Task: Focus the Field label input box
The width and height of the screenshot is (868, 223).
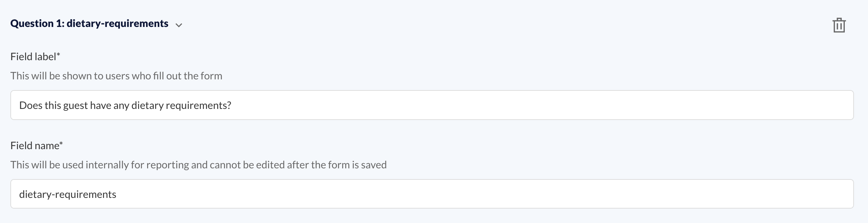Action: pos(432,105)
